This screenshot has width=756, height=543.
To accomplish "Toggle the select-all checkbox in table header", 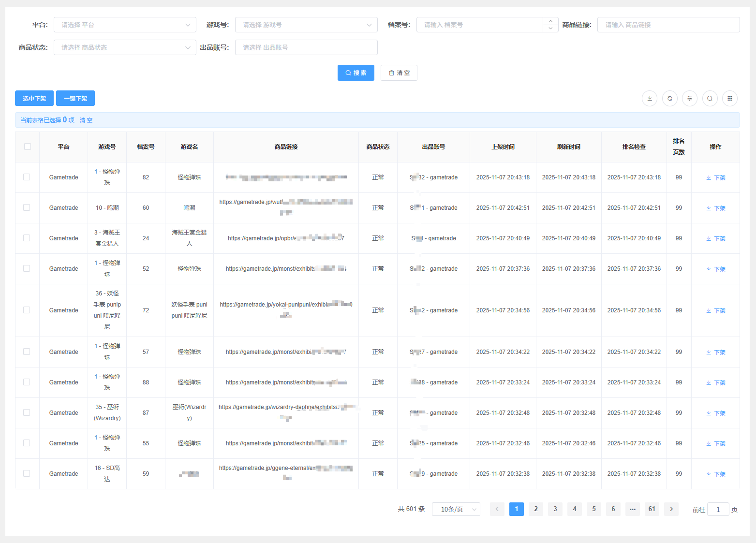I will (x=28, y=147).
